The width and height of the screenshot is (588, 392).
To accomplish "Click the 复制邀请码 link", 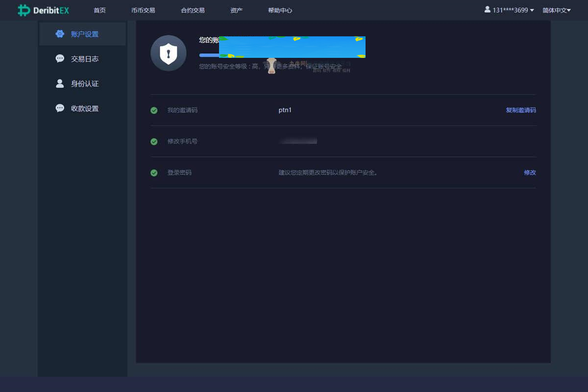I will 520,110.
